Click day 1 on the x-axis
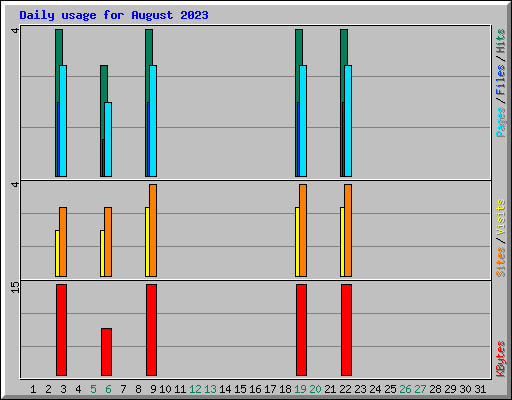512x400 pixels. pos(33,389)
